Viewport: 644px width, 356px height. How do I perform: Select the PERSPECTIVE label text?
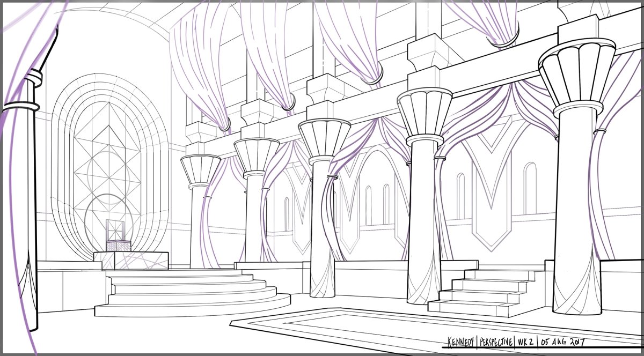(x=496, y=342)
